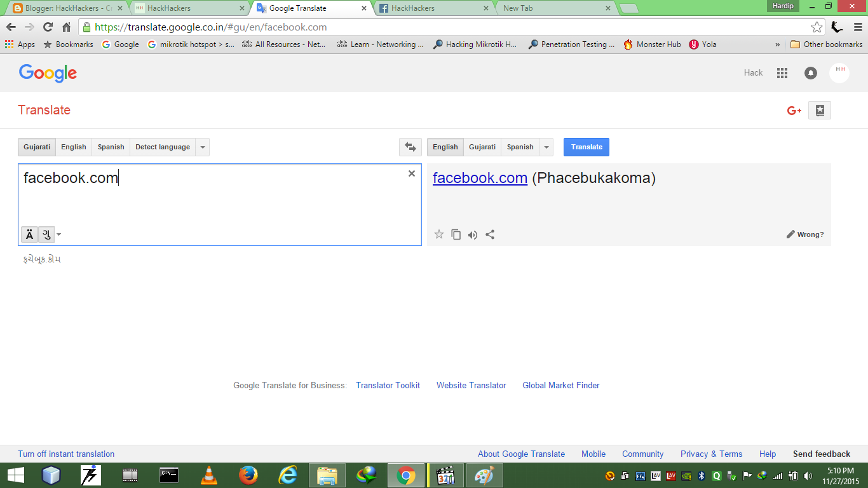The height and width of the screenshot is (488, 868).
Task: Click the Google+ share icon
Action: tap(794, 111)
